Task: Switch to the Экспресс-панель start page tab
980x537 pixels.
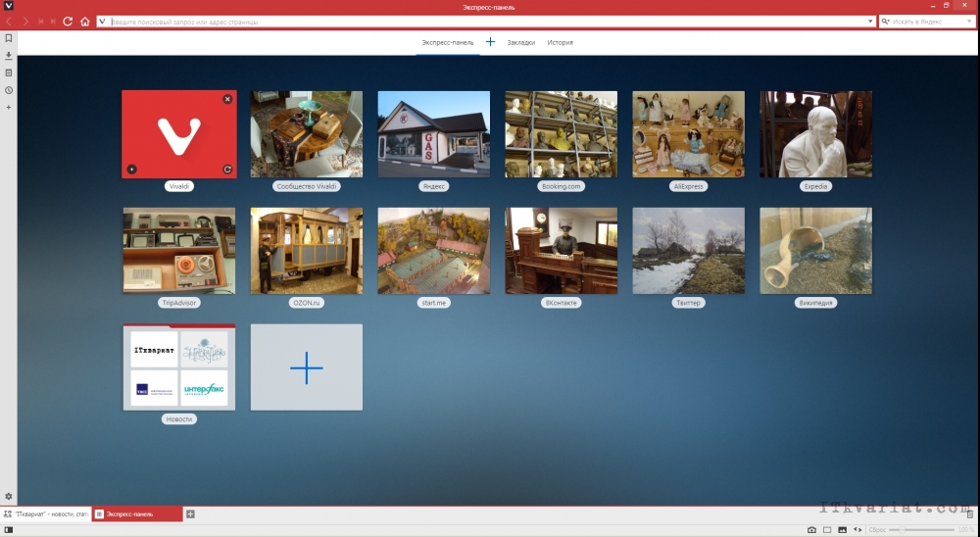Action: tap(448, 42)
